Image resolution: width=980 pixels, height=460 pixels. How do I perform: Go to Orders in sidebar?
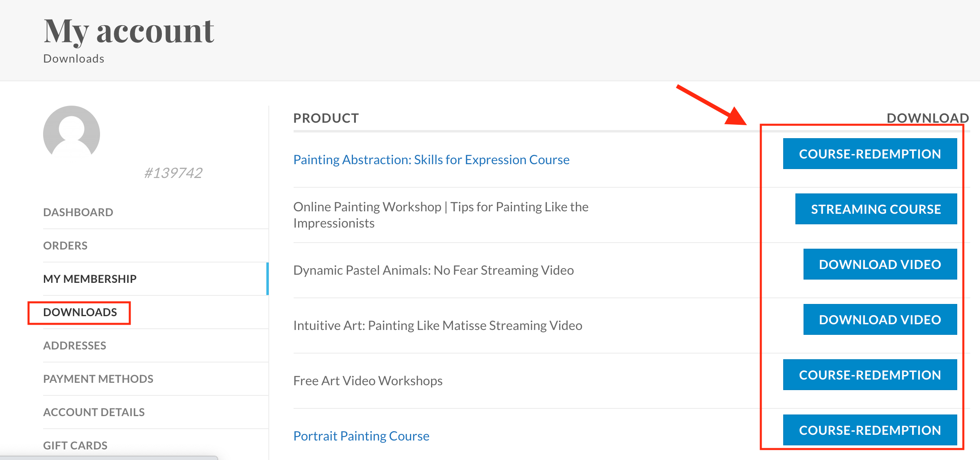[65, 245]
